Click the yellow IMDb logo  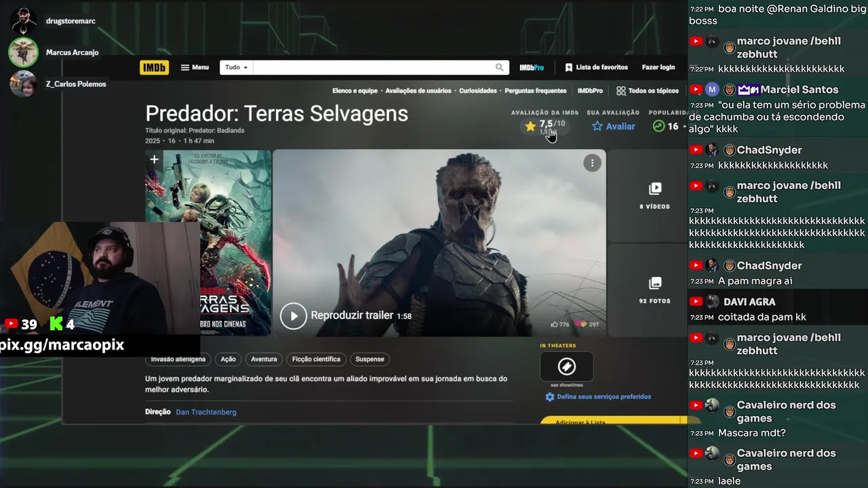pos(154,68)
